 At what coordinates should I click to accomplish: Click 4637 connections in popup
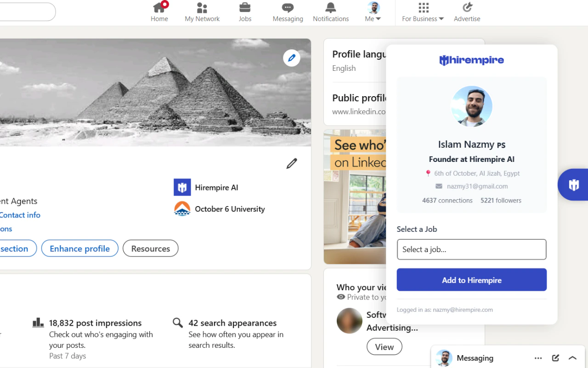pos(447,201)
